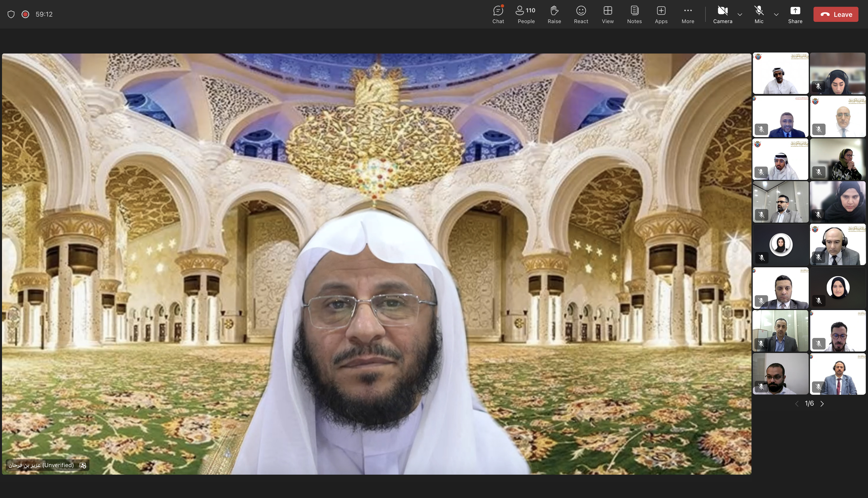Raise your hand in the meeting
Screen dimensions: 868x498
[x=554, y=14]
